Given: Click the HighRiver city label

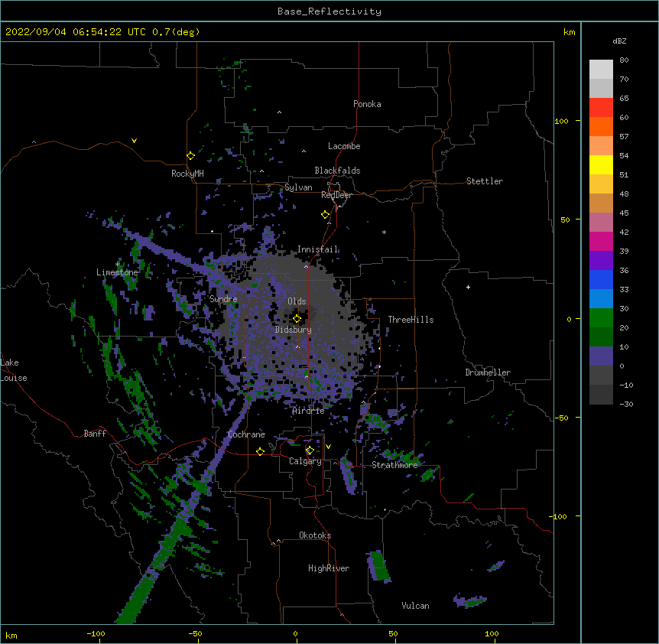Looking at the screenshot, I should pos(329,568).
